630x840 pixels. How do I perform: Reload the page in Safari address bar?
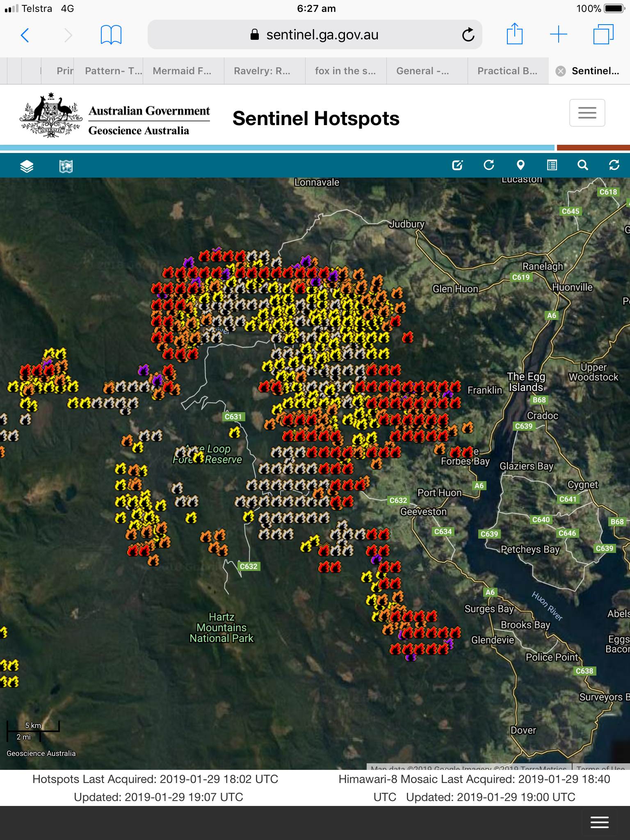pos(468,35)
